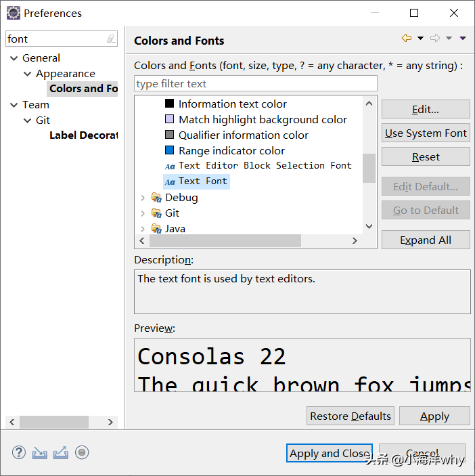Click Range indicator color blue swatch
The width and height of the screenshot is (475, 476).
tap(169, 150)
